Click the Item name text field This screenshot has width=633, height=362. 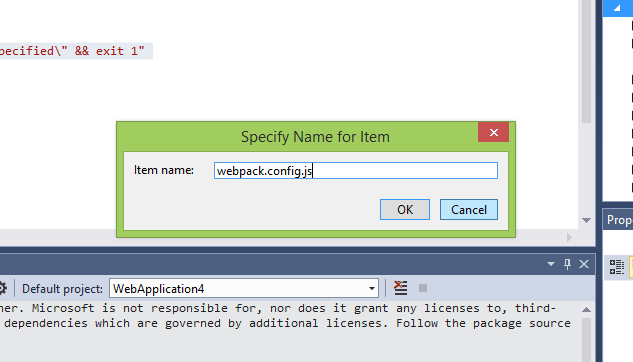[x=356, y=171]
